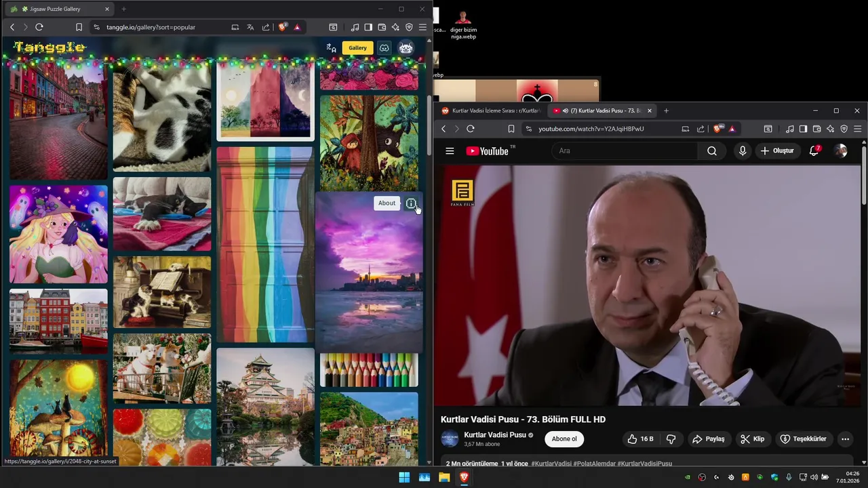Click the Paylaş share button
868x488 pixels.
[x=709, y=439]
